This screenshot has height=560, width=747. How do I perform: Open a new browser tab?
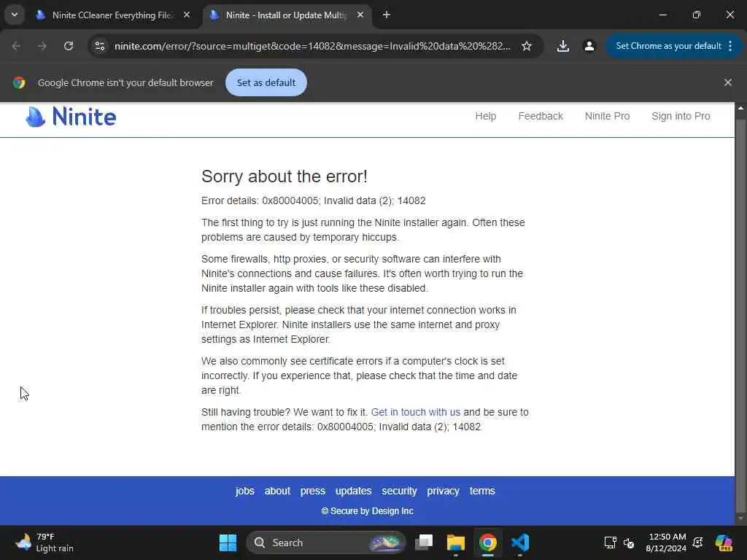[x=387, y=15]
